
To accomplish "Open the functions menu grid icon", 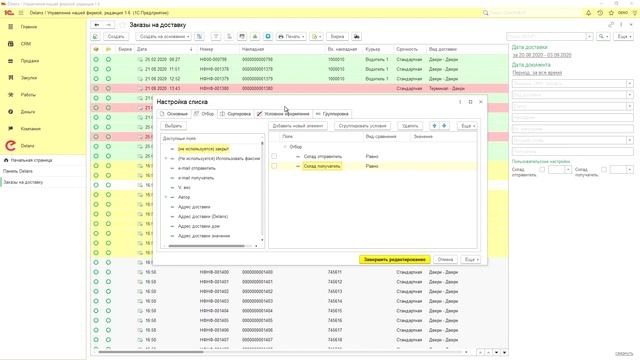I will (x=21, y=13).
